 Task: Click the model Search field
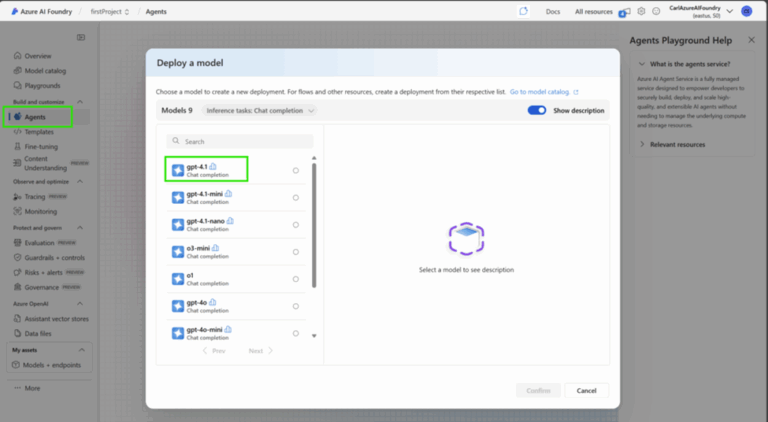240,141
